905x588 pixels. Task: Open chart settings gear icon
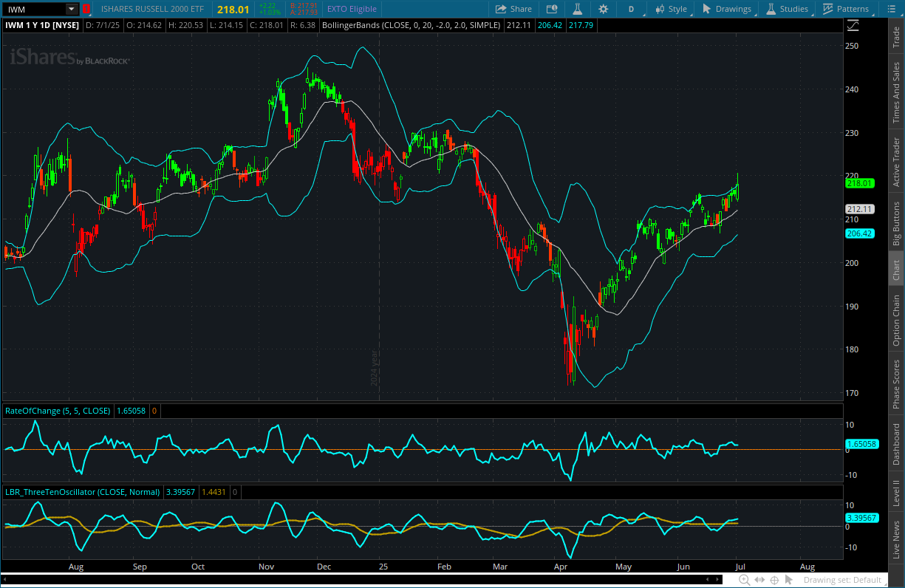coord(604,9)
